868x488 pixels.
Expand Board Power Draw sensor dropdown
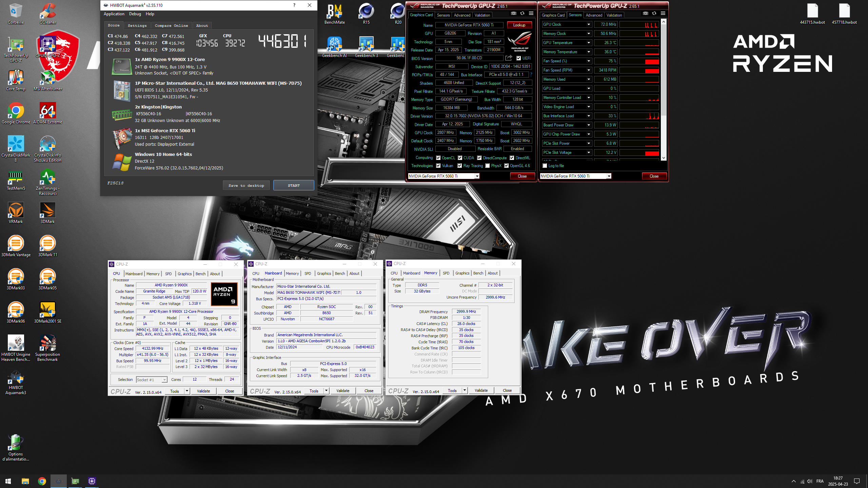(x=589, y=125)
